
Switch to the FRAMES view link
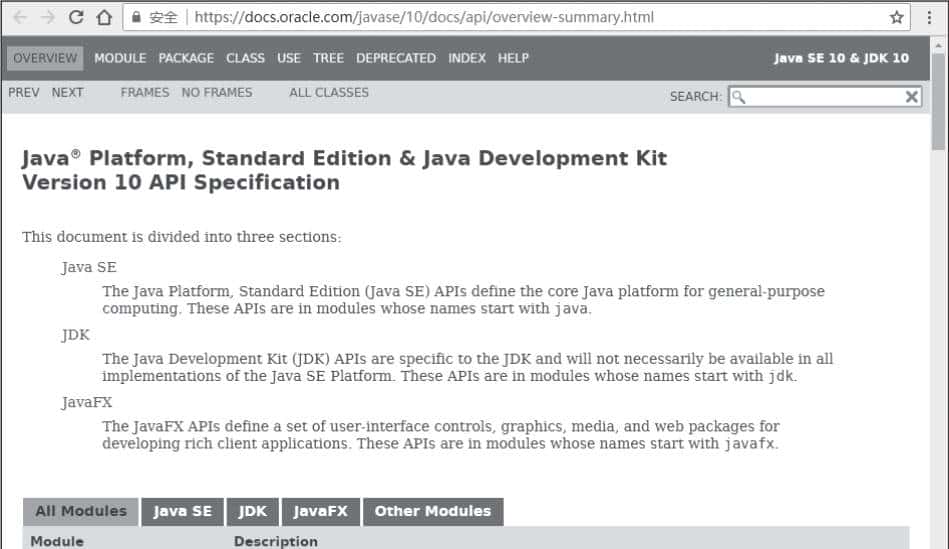pyautogui.click(x=145, y=92)
